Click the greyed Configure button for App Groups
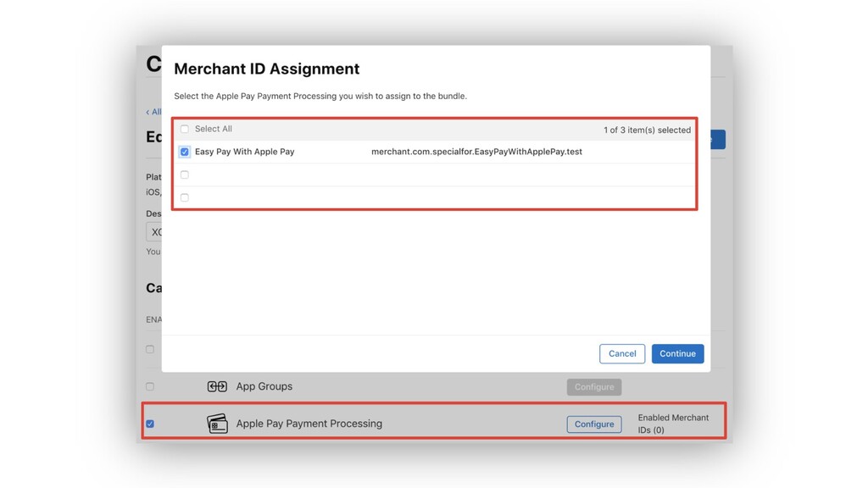868x488 pixels. (x=594, y=386)
